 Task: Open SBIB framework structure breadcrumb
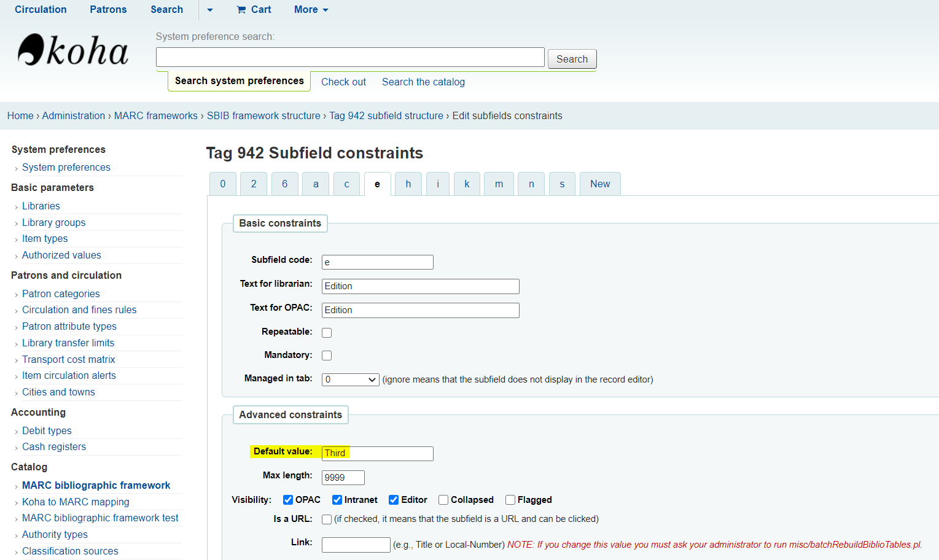263,115
